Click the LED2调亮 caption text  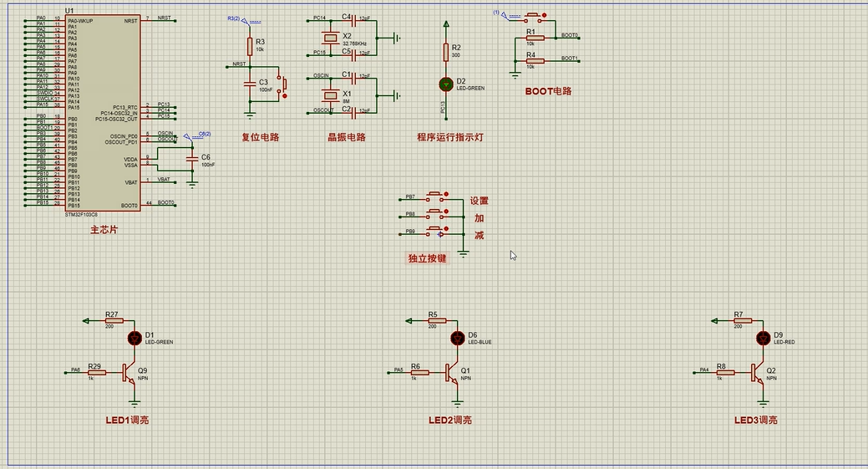449,420
